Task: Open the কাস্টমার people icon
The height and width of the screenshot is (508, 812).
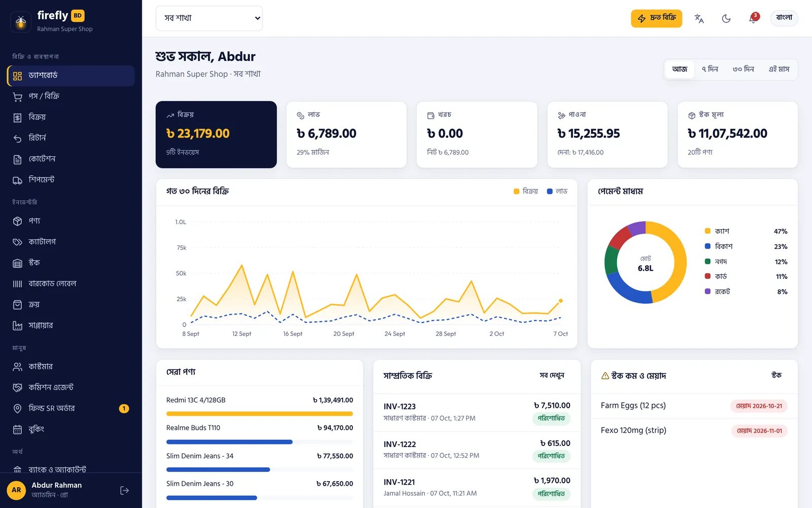Action: click(x=17, y=366)
